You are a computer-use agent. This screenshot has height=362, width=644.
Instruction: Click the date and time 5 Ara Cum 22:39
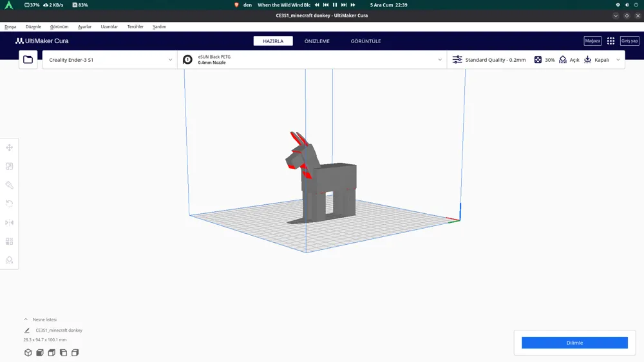click(x=388, y=5)
